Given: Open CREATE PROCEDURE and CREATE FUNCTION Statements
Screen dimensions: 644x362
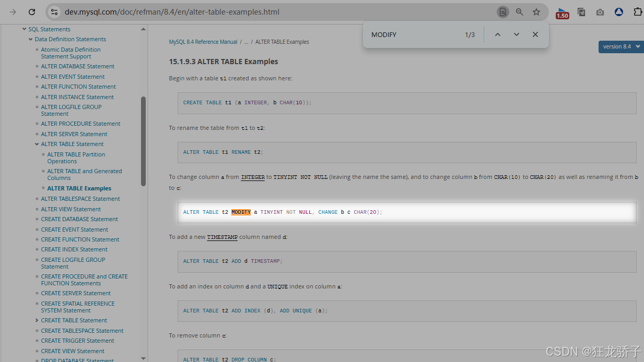Looking at the screenshot, I should (84, 280).
